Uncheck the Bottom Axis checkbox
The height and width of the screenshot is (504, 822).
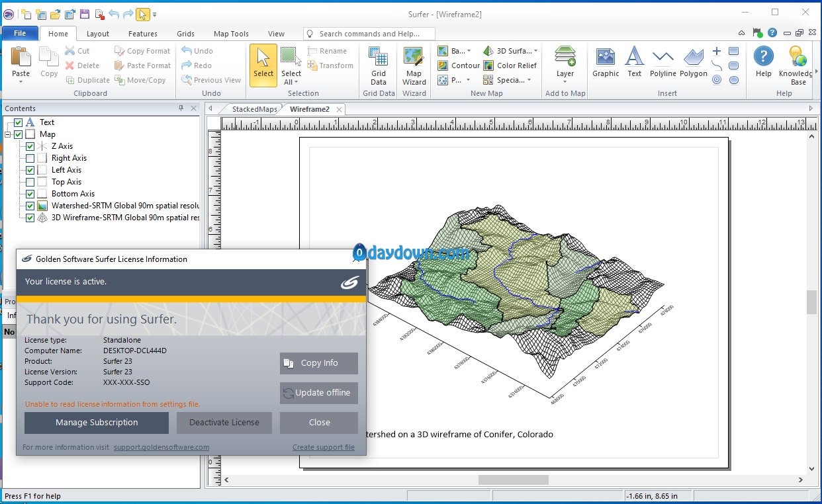tap(30, 194)
